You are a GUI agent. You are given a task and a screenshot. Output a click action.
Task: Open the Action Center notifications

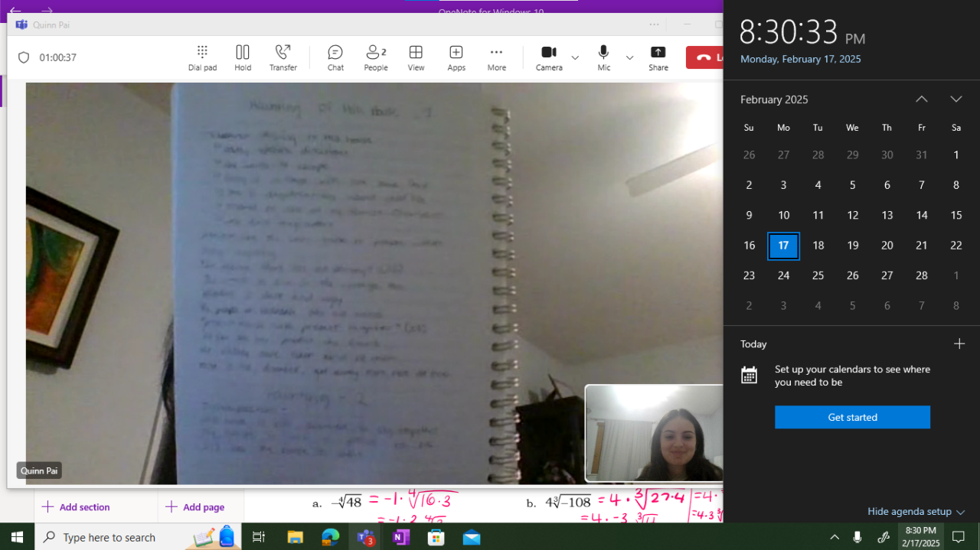point(959,537)
